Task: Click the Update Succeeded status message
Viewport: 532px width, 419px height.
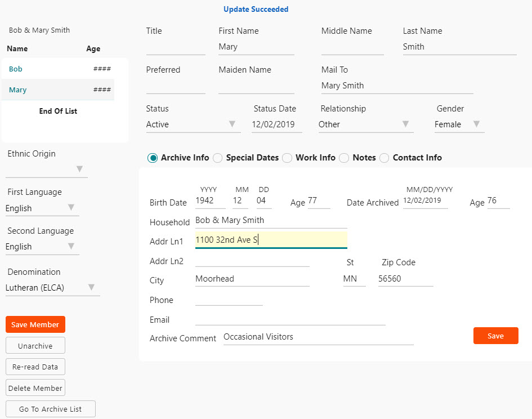Action: pos(256,9)
